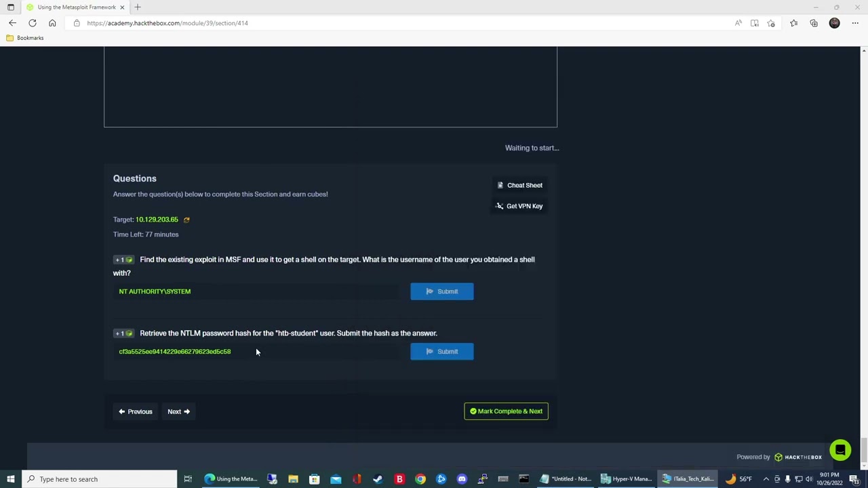
Task: Open the notification center icon
Action: pyautogui.click(x=855, y=479)
